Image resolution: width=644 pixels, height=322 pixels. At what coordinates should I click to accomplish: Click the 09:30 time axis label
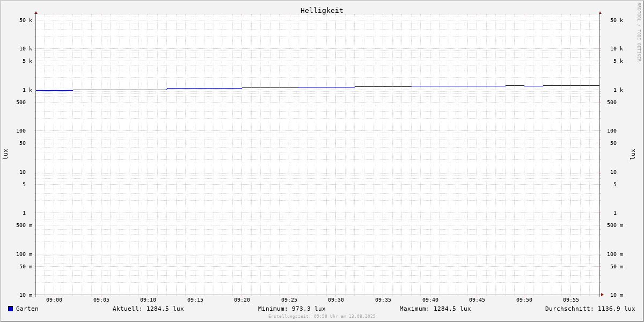336,300
